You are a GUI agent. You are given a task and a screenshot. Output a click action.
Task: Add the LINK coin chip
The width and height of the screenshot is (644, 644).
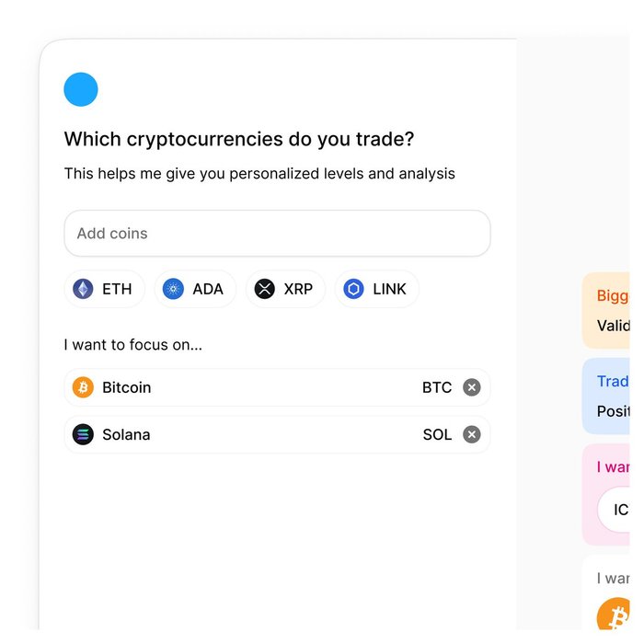377,289
